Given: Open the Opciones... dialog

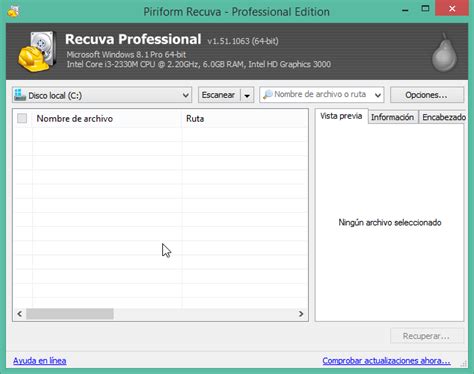Looking at the screenshot, I should coord(427,95).
